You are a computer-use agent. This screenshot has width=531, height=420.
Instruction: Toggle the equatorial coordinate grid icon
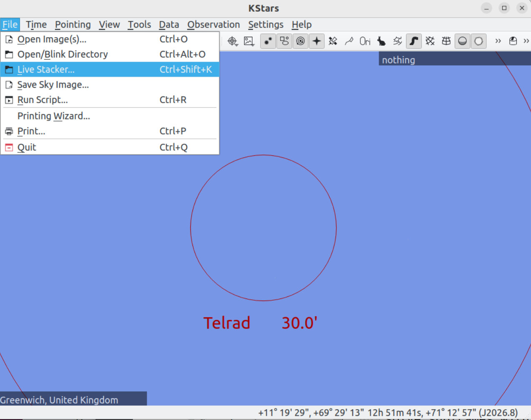(430, 41)
